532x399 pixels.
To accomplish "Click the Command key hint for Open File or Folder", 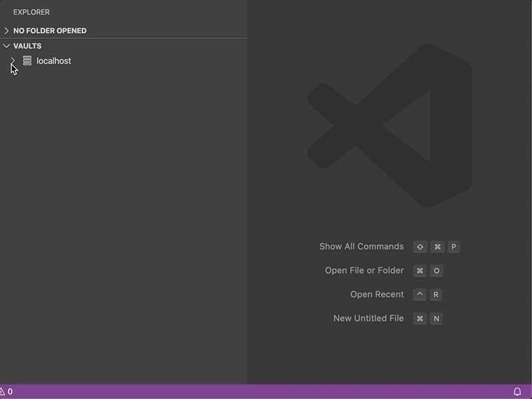I will pos(420,271).
